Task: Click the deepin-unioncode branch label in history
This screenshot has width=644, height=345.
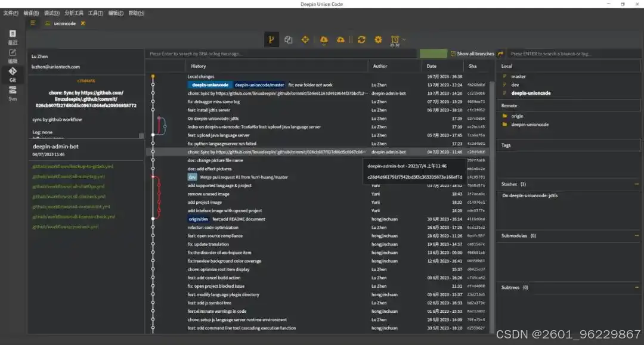Action: tap(210, 85)
